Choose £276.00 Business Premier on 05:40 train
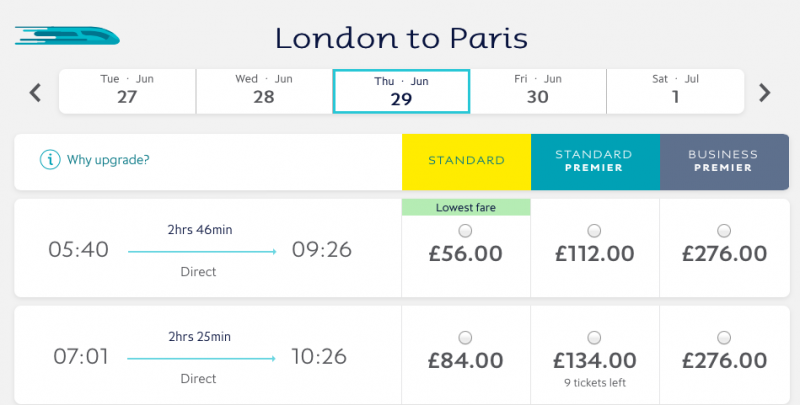The width and height of the screenshot is (800, 405). [x=723, y=231]
